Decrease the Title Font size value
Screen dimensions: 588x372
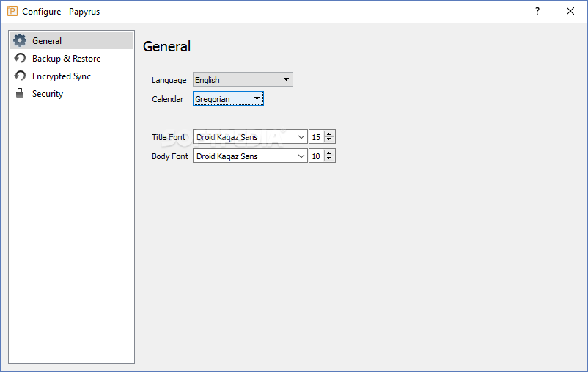point(329,140)
